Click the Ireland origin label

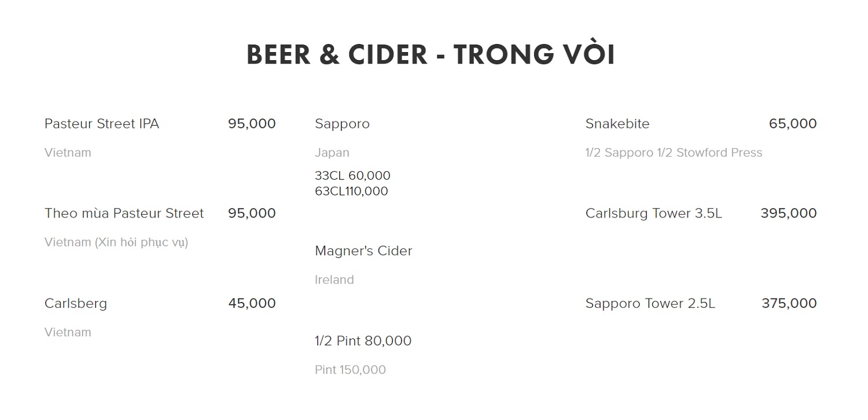(x=334, y=280)
